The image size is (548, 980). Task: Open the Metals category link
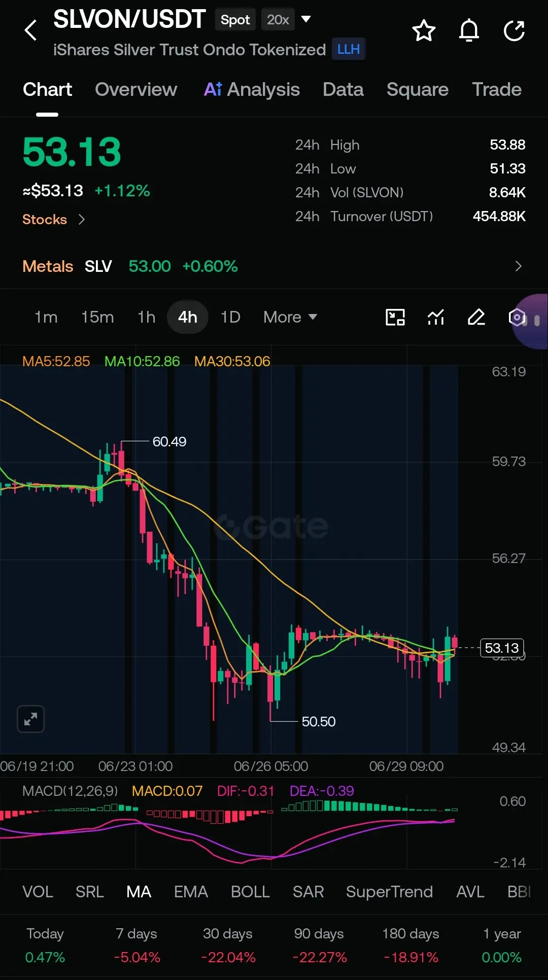[48, 266]
